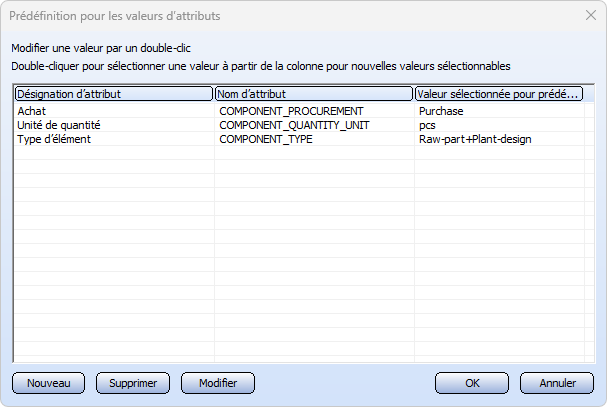607x407 pixels.
Task: Open editing via the Modifier button
Action: pyautogui.click(x=218, y=383)
